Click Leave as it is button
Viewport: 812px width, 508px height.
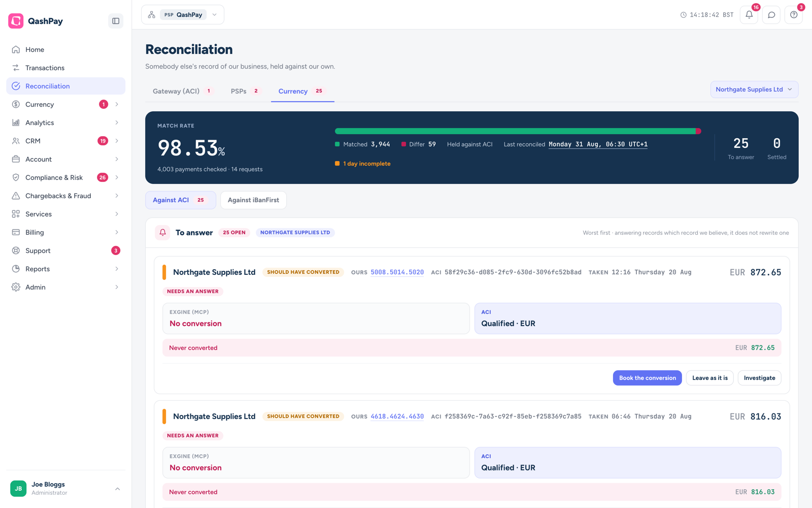pos(709,378)
